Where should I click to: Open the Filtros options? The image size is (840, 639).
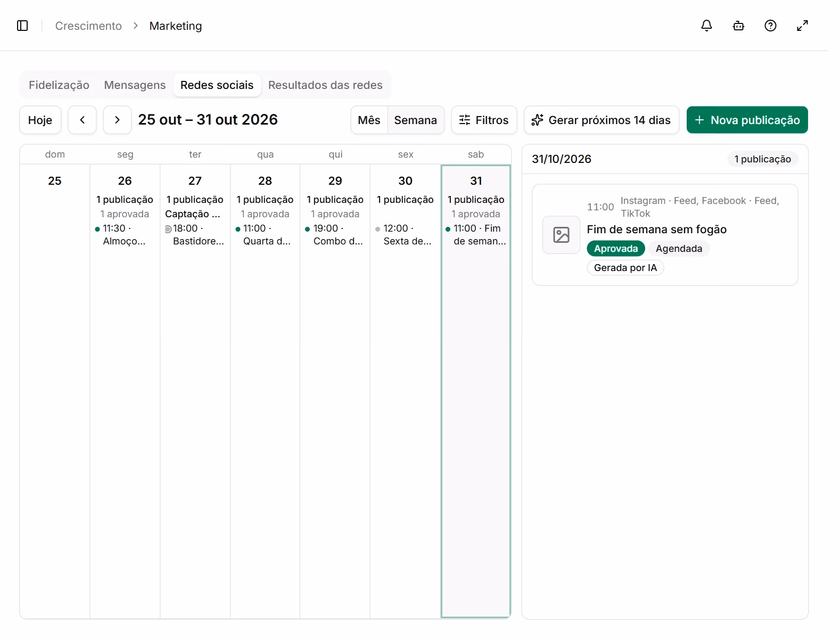[484, 120]
